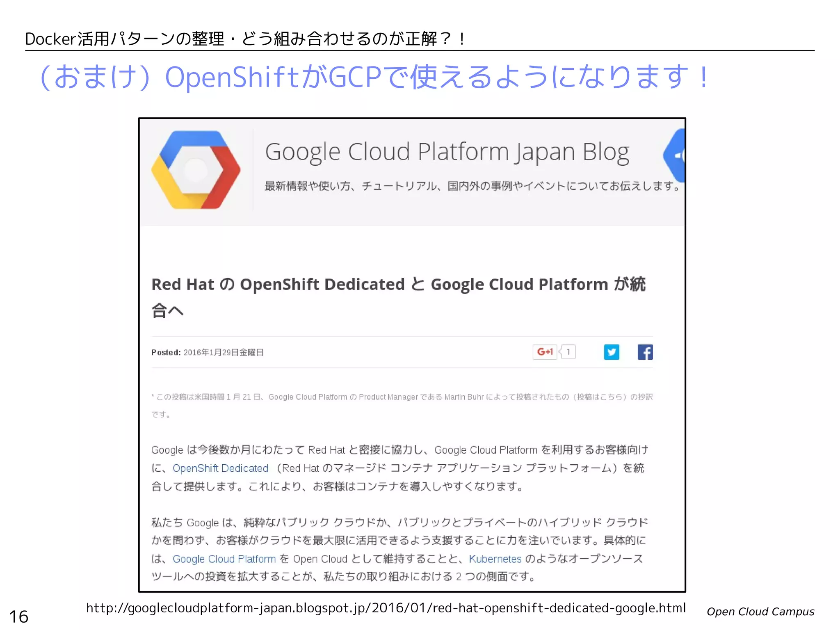This screenshot has width=840, height=630.
Task: Click the blogspot URL beneath the screenshot
Action: 386,608
